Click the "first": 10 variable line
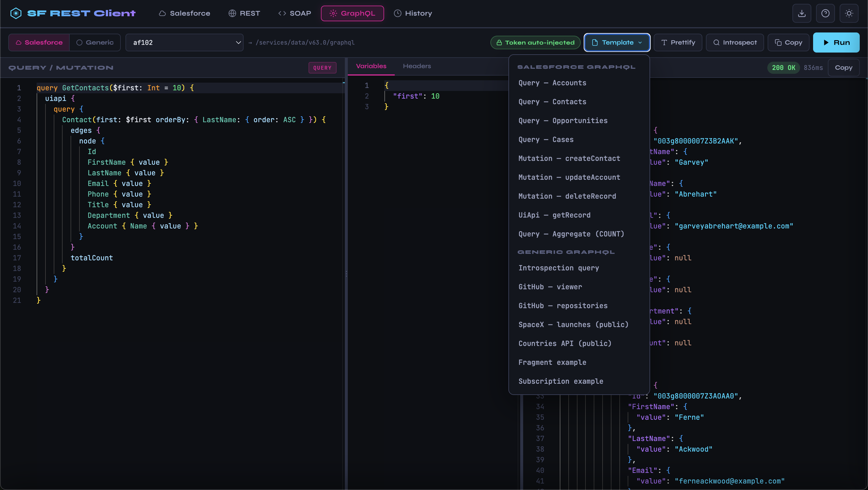 (x=416, y=97)
